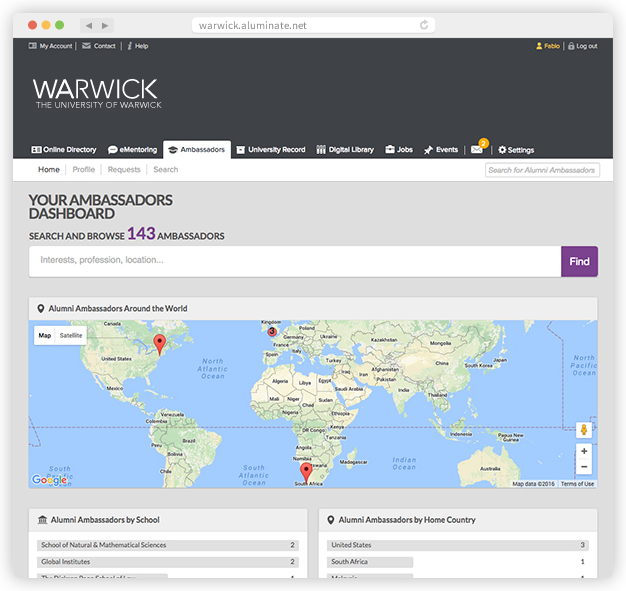626x591 pixels.
Task: Select the Street View pegman icon
Action: pos(584,430)
